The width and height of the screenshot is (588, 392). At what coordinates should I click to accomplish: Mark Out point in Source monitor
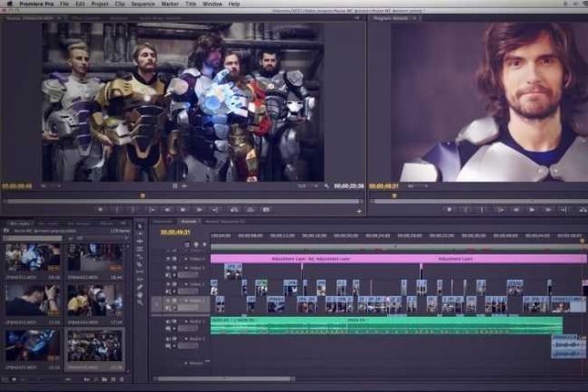click(133, 209)
